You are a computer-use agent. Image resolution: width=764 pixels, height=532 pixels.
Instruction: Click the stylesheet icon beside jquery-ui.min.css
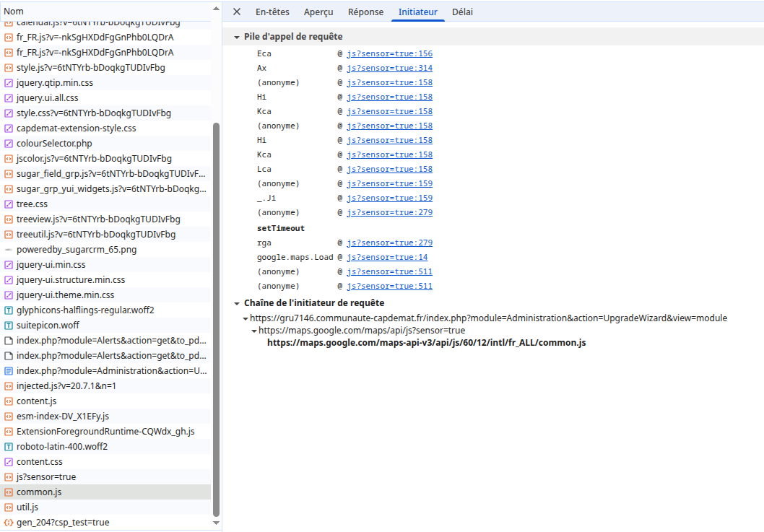[8, 265]
